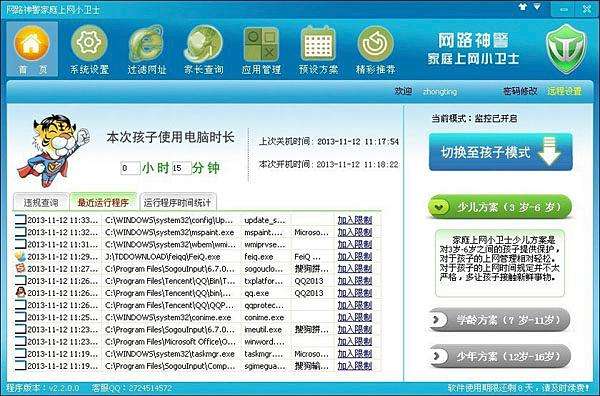Screen dimensions: 600x396
Task: Select 少年方案 (12岁-16岁) plan
Action: click(x=499, y=356)
